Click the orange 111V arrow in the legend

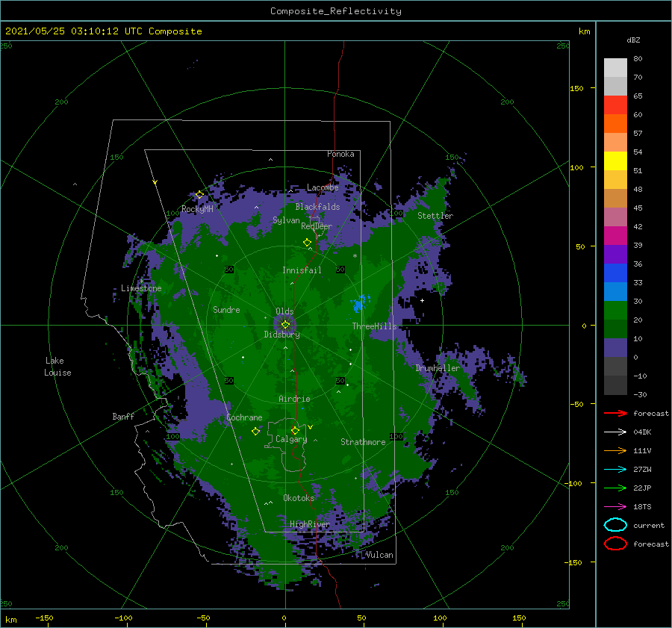pos(615,450)
